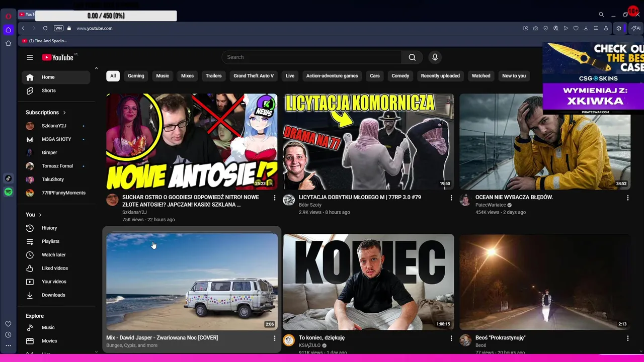Open Opera sidebar home icon
Viewport: 644px width, 362px height.
click(x=8, y=30)
